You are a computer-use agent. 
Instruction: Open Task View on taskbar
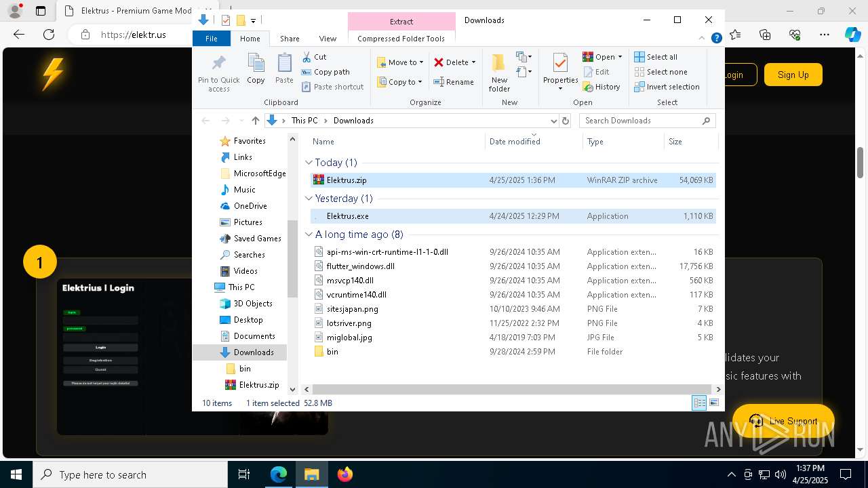coord(244,474)
